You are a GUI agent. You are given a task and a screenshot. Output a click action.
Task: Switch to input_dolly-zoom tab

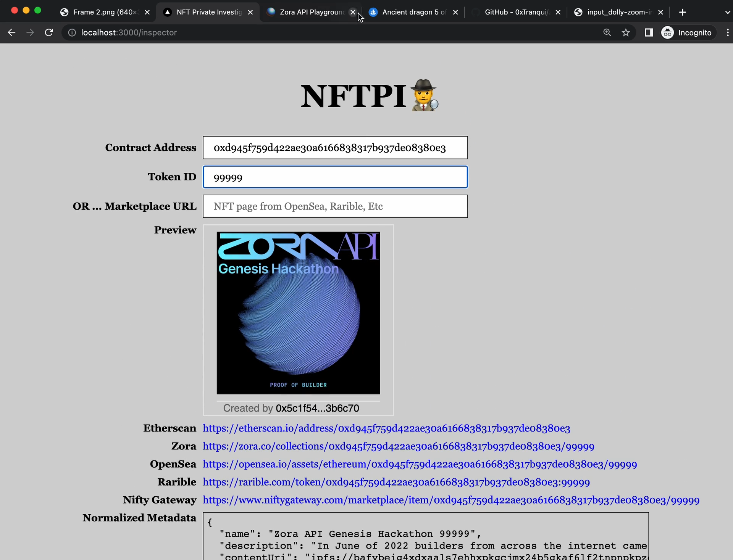[619, 12]
